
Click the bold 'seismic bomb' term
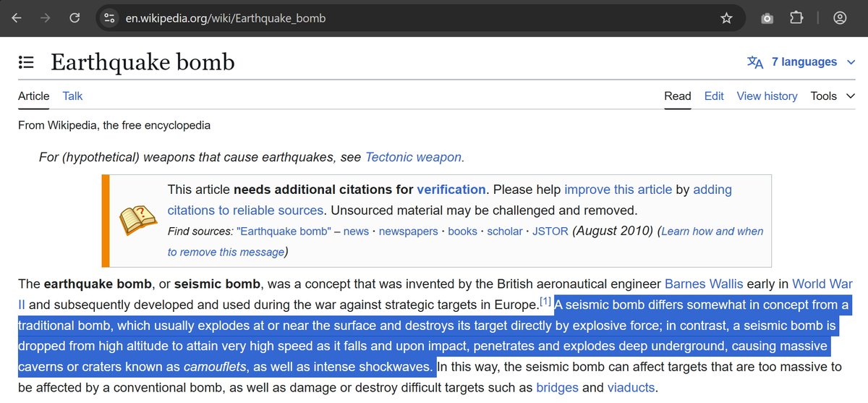[218, 284]
